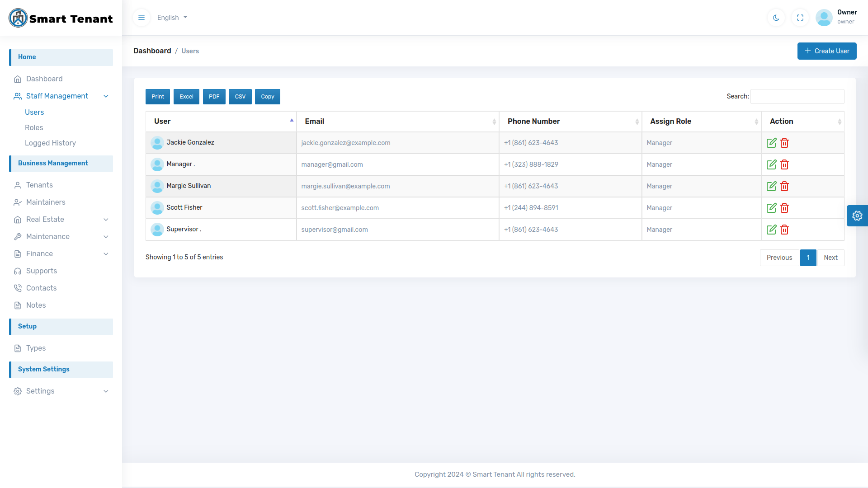Export the table with the PDF button

coord(214,96)
